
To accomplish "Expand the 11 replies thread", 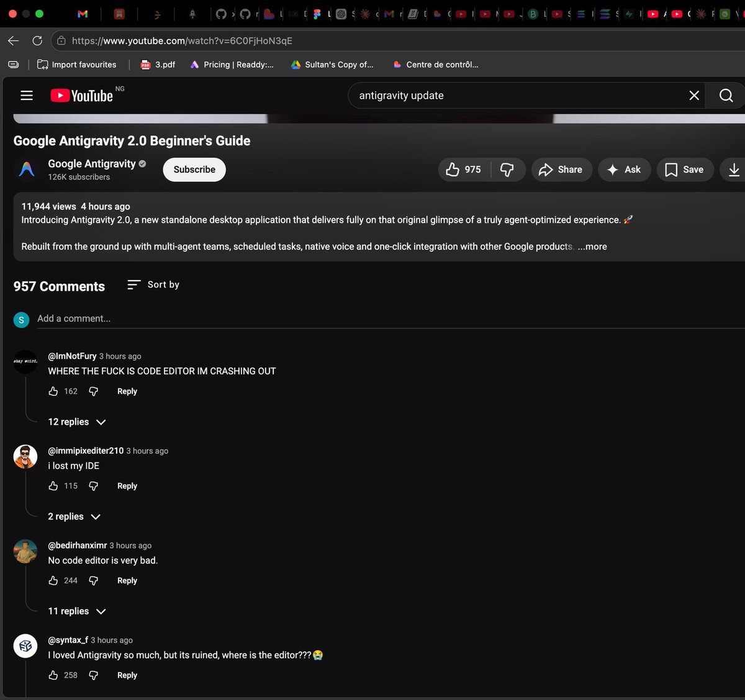I will [x=77, y=611].
